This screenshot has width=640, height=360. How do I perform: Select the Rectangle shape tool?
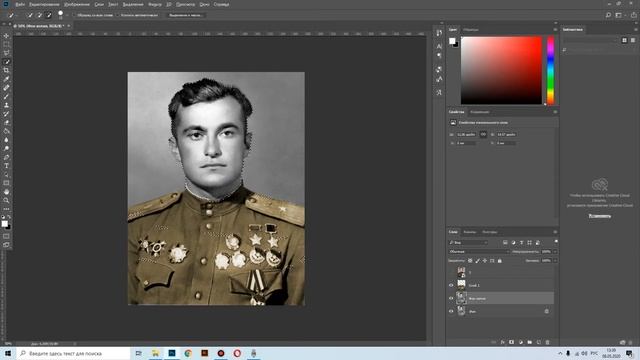point(6,183)
